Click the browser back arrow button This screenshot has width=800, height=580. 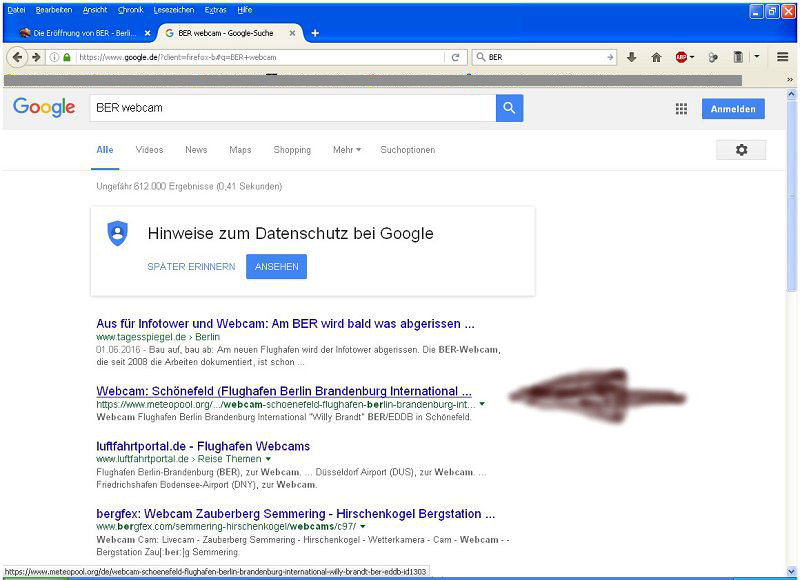click(17, 57)
